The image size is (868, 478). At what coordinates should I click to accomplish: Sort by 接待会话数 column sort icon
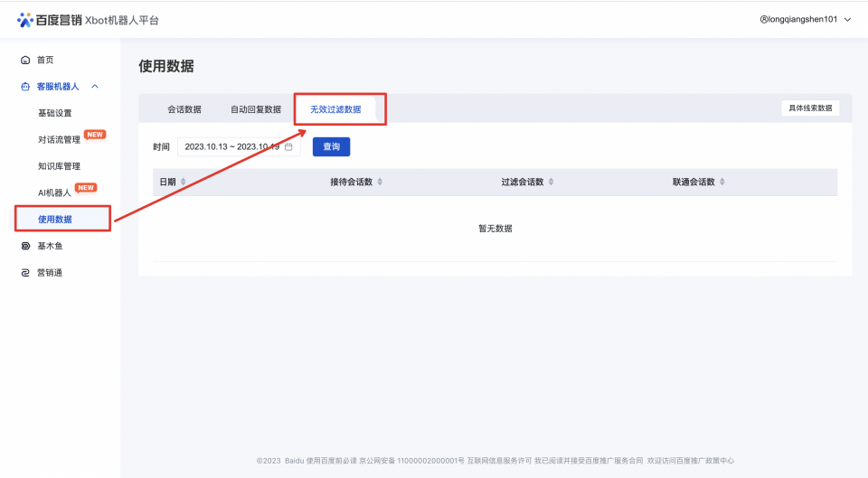click(x=380, y=182)
